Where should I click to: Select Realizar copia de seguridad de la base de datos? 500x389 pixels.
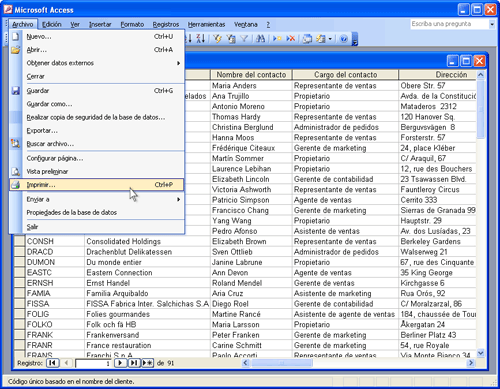(x=97, y=117)
